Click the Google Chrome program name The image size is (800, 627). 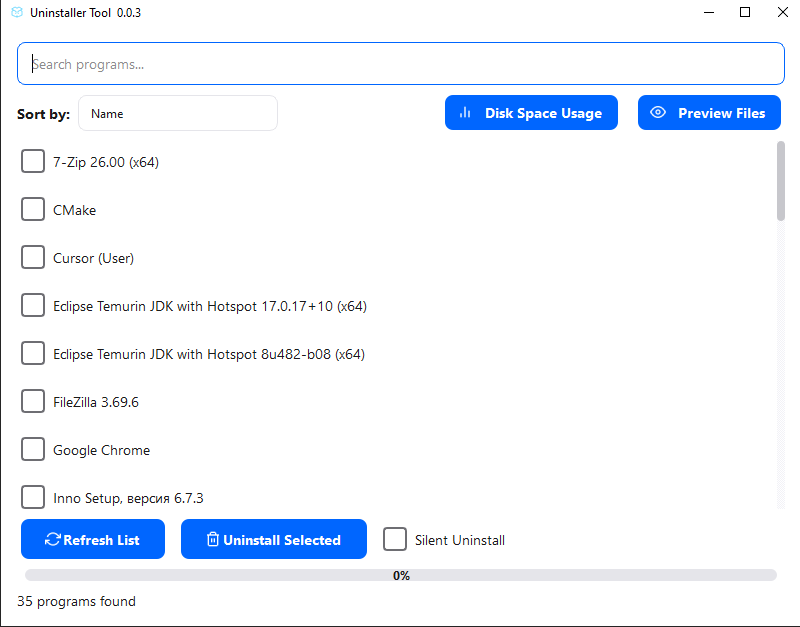tap(102, 450)
